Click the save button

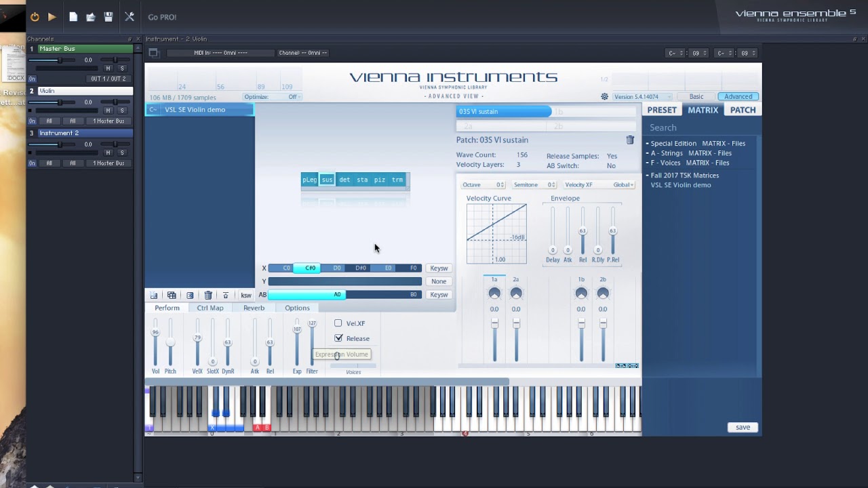[x=743, y=427]
